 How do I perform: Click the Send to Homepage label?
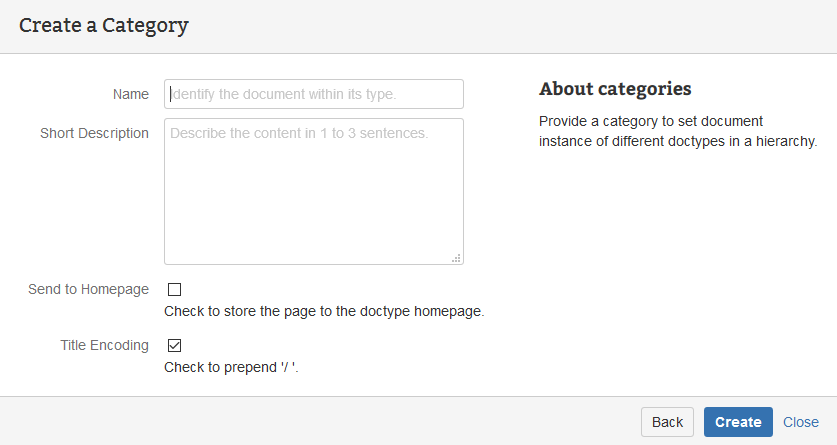click(89, 289)
